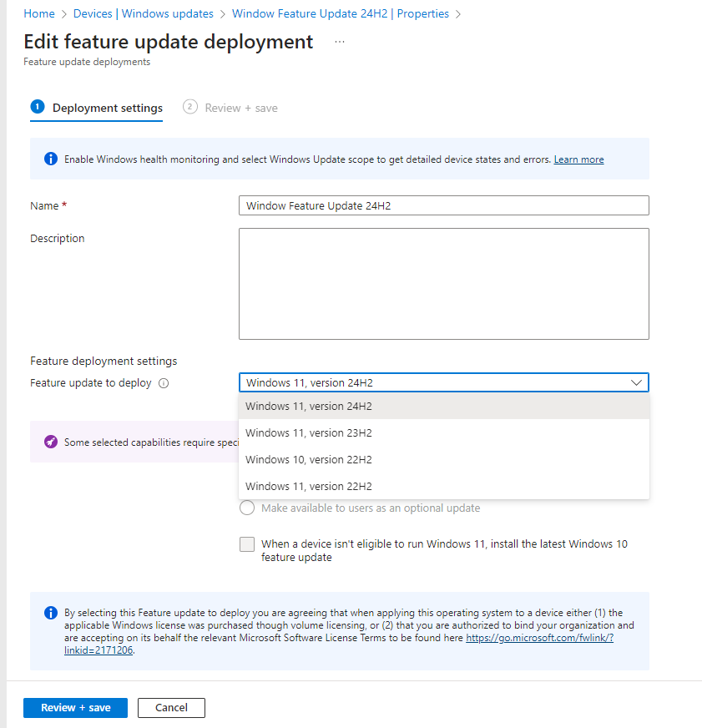The height and width of the screenshot is (728, 702).
Task: Collapse the Feature update to deploy dropdown chevron
Action: pos(636,382)
